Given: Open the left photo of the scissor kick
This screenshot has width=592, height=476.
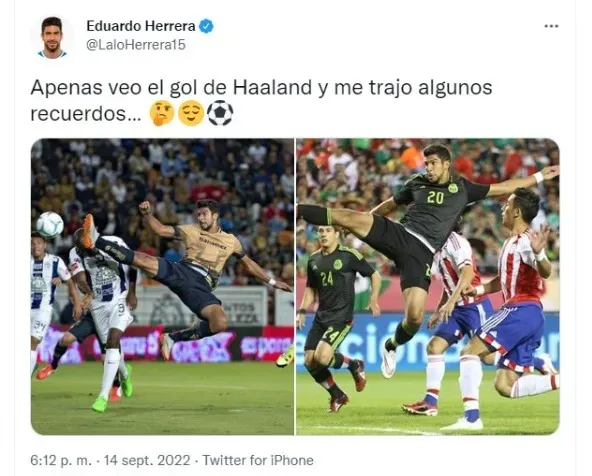Looking at the screenshot, I should pyautogui.click(x=162, y=287).
